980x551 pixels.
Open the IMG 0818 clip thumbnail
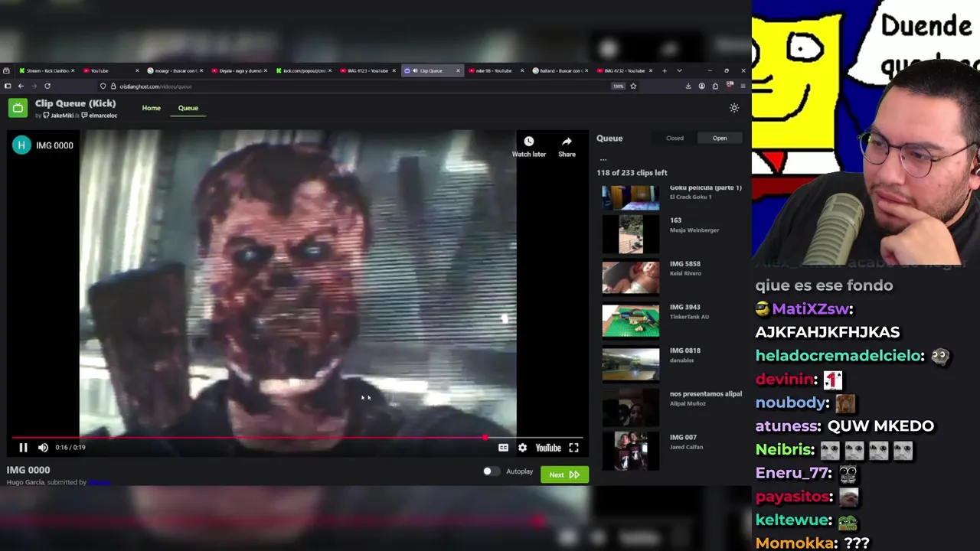[x=630, y=364]
